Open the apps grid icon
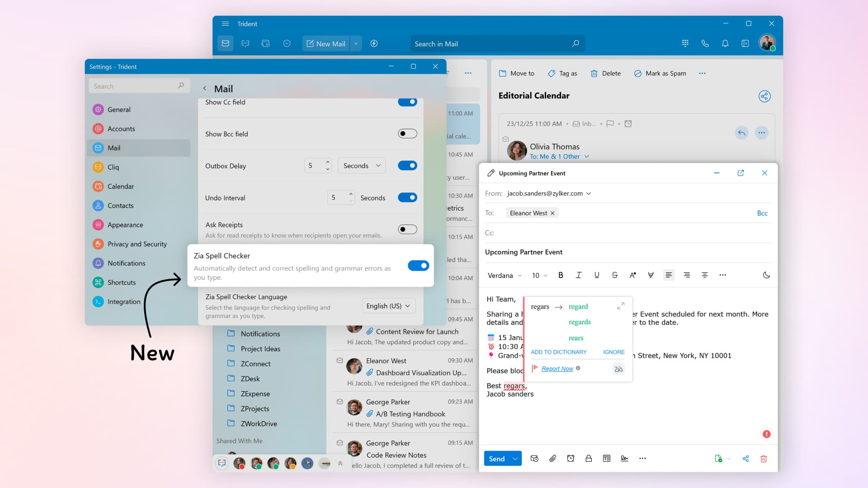868x488 pixels. tap(685, 44)
